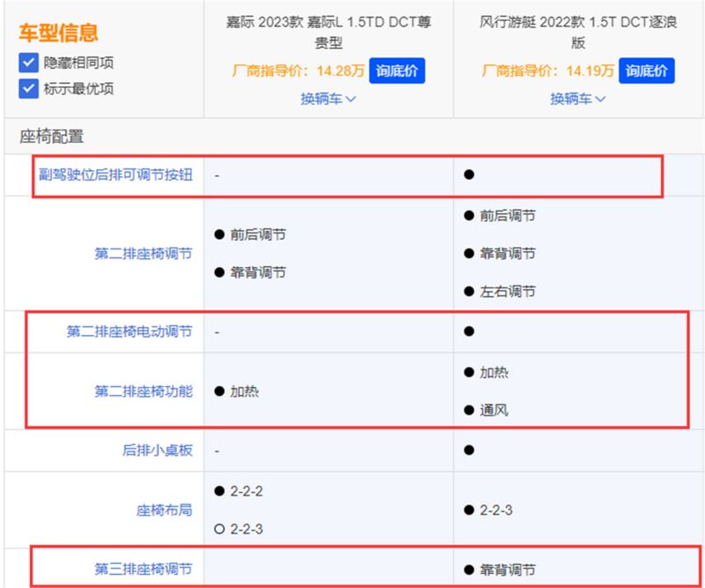Open the 第二排座椅调节 link
The height and width of the screenshot is (588, 705).
click(144, 254)
